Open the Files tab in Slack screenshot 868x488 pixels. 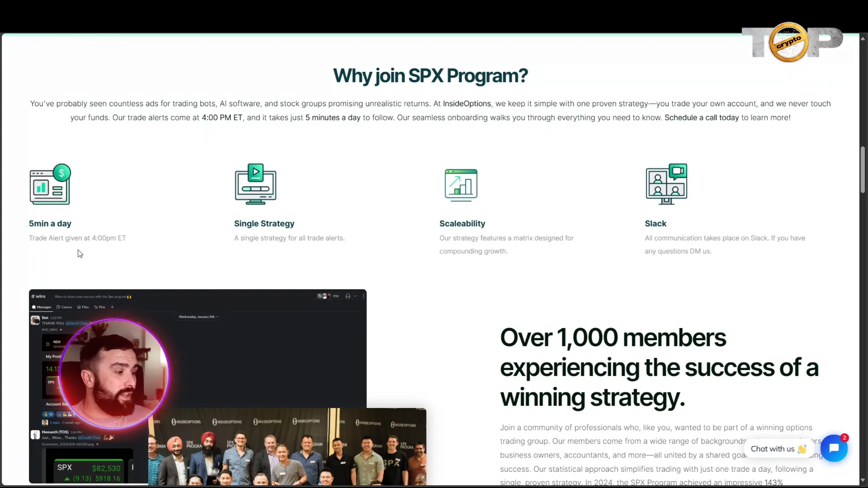(83, 307)
